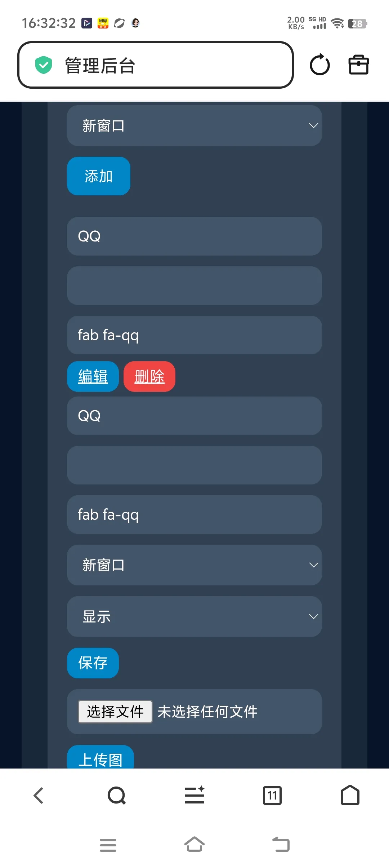Open the Android recent apps button
Viewport: 389px width, 868px height.
tap(108, 845)
